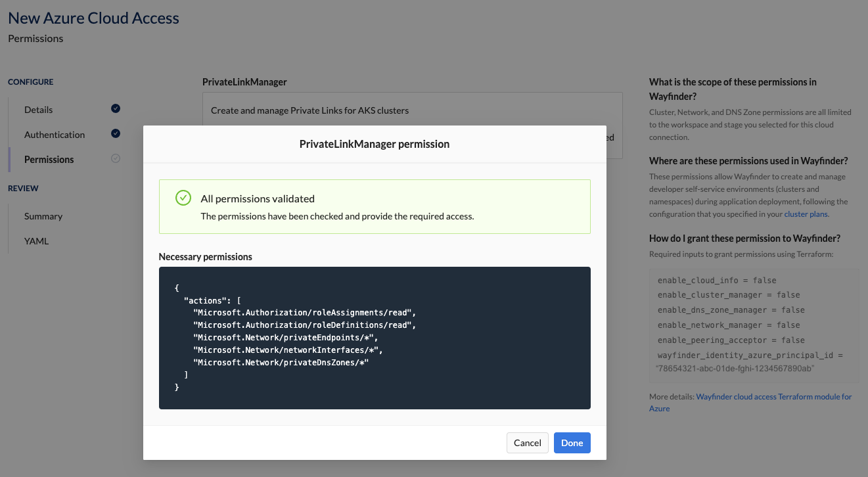Click the "actions" key in JSON
This screenshot has width=868, height=477.
[205, 300]
